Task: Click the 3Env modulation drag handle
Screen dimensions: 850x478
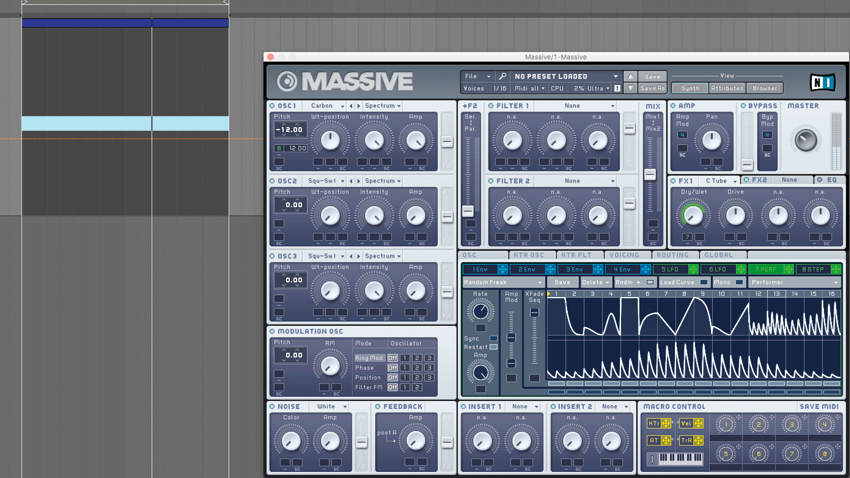Action: 598,269
